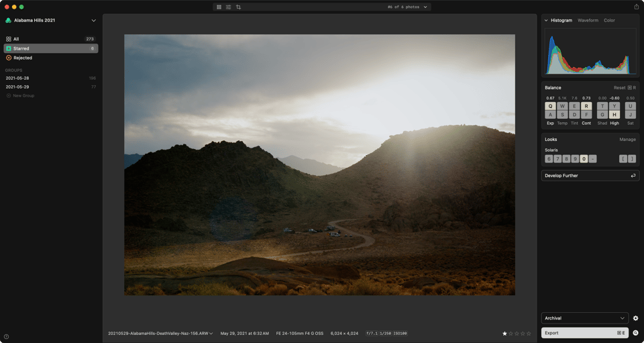Open the Alabama Hills 2021 library dropdown

point(52,20)
